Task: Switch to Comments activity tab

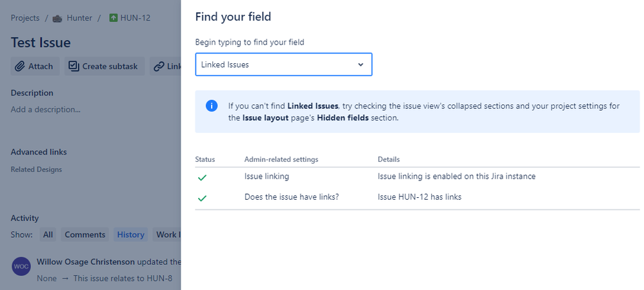Action: point(85,235)
